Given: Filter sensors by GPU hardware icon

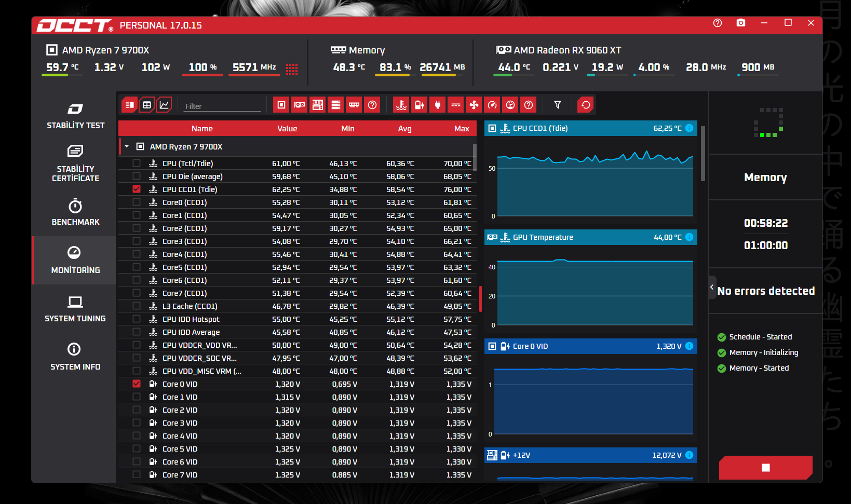Looking at the screenshot, I should (x=300, y=105).
